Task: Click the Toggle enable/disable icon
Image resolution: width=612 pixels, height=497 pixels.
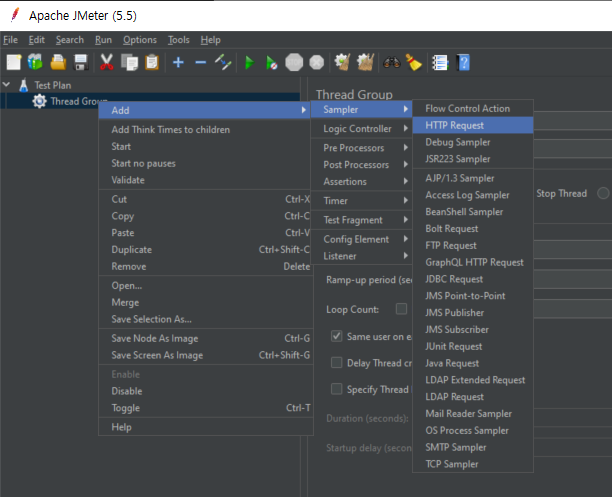Action: 223,62
